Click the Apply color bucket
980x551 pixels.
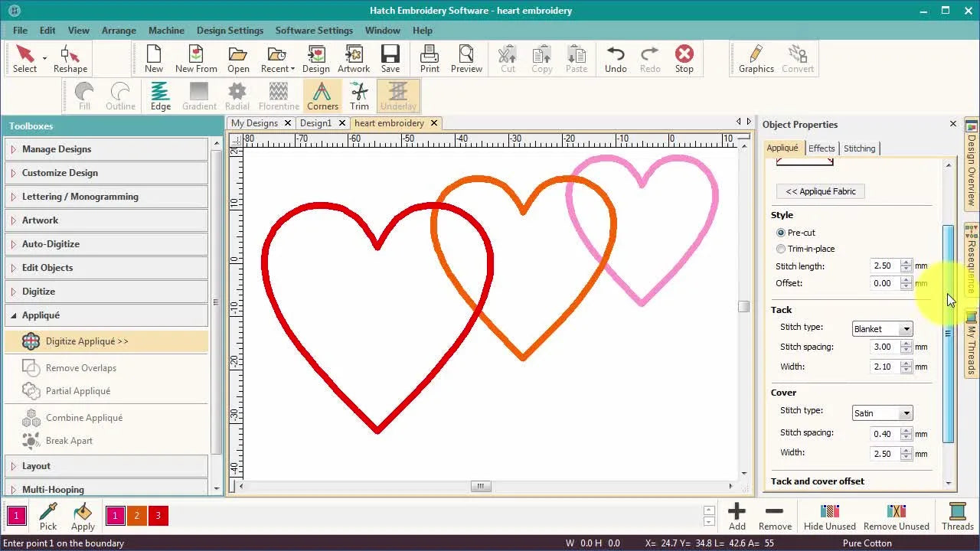coord(83,517)
